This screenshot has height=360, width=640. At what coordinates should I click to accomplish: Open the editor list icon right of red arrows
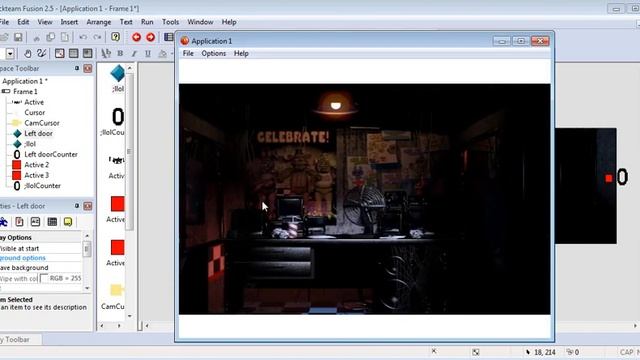[x=169, y=37]
